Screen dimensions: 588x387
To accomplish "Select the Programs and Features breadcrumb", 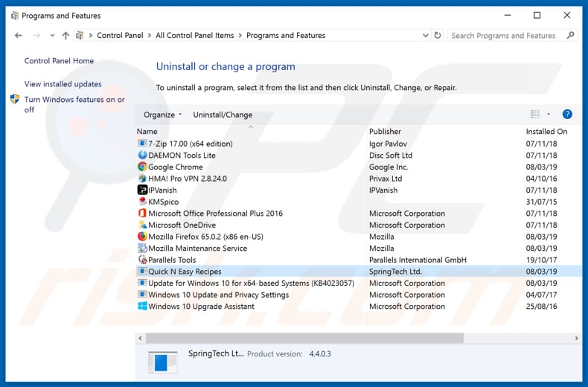I will [x=286, y=35].
